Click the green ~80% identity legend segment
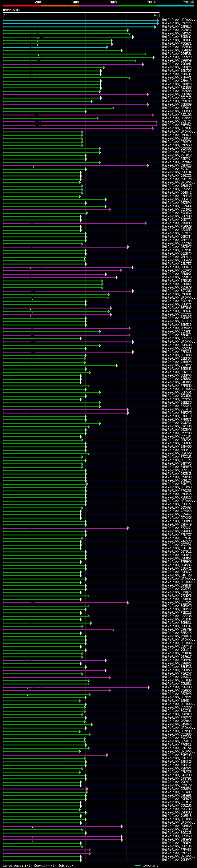 137,6
